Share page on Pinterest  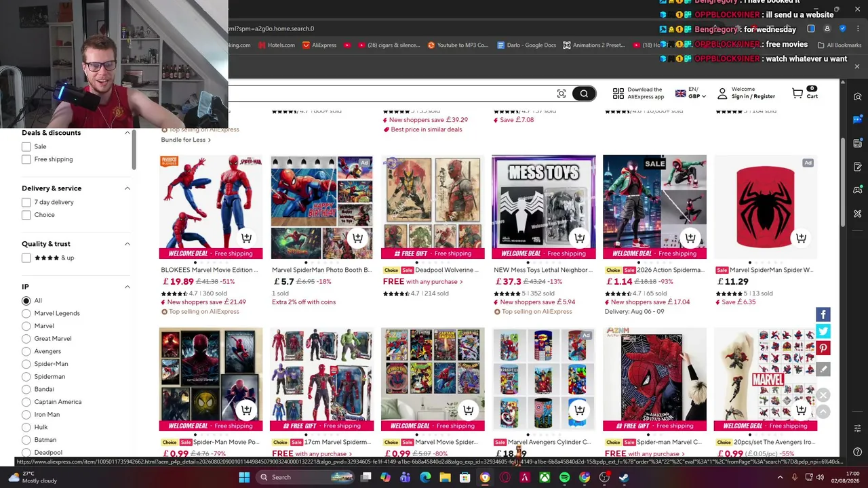tap(823, 348)
